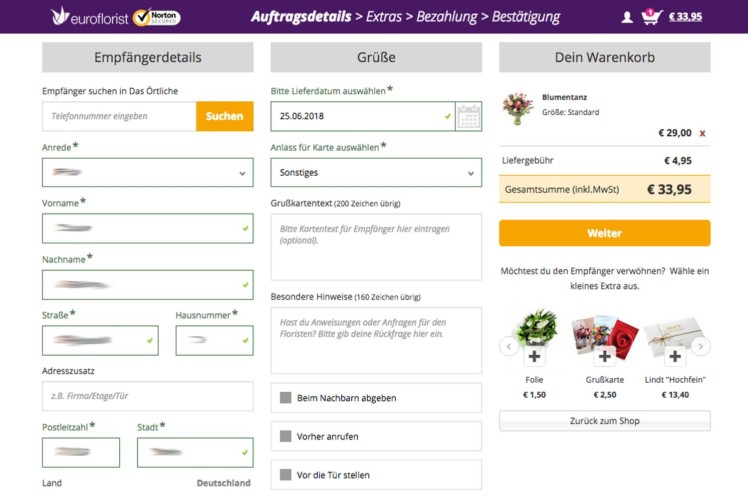Open the calendar date picker icon
Viewport: 748px width, 499px height.
[468, 116]
